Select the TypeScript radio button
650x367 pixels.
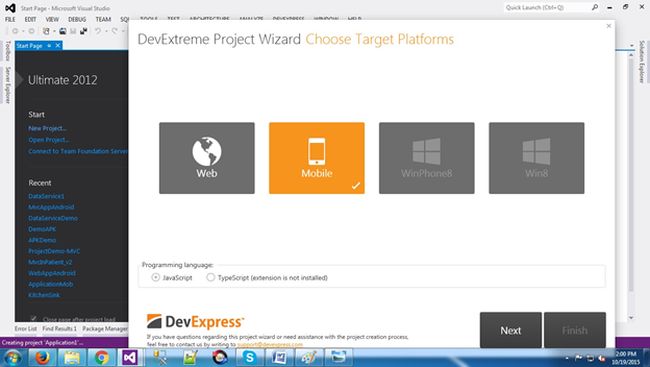pos(211,277)
